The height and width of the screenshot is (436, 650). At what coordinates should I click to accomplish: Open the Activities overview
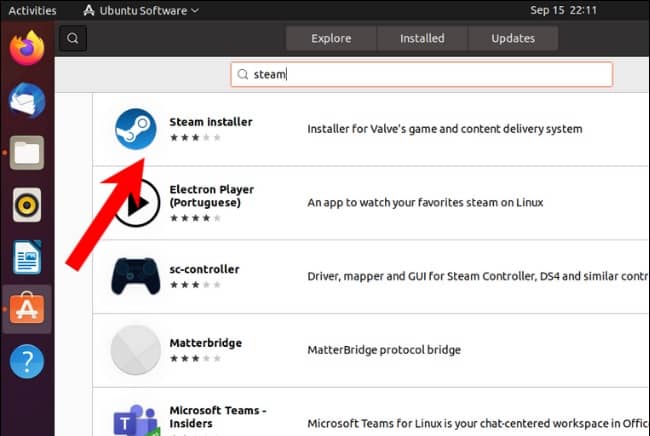(32, 10)
